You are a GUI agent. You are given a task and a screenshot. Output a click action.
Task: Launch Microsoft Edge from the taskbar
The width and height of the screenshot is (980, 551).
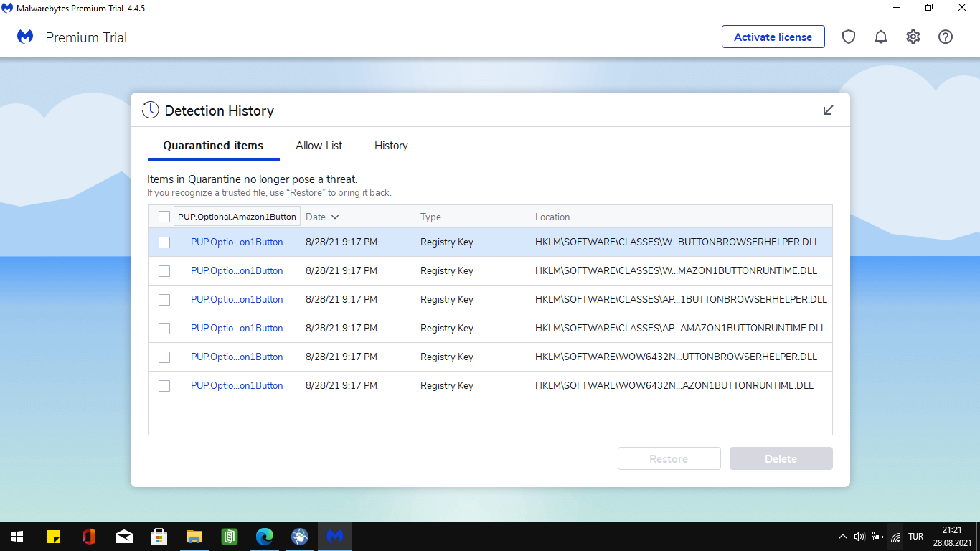(x=265, y=536)
